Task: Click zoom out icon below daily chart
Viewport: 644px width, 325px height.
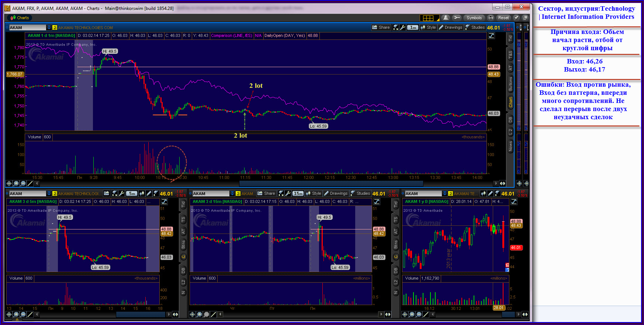Action: (419, 314)
